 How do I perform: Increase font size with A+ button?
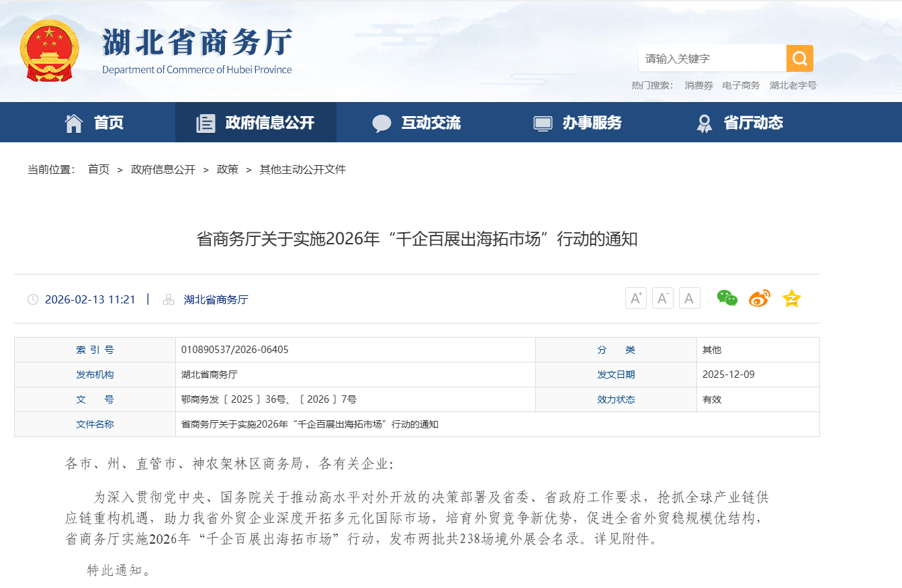pos(635,298)
